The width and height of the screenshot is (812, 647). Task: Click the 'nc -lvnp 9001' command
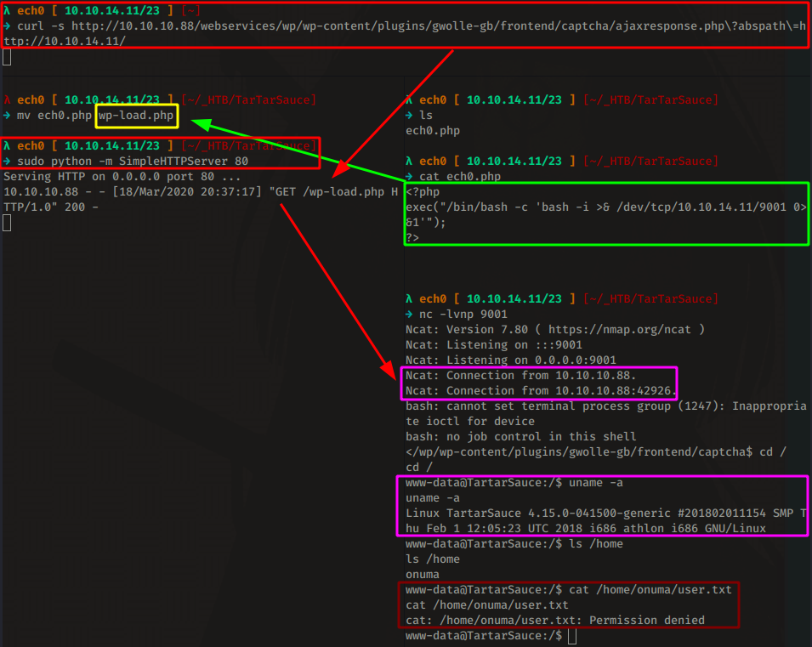point(457,315)
